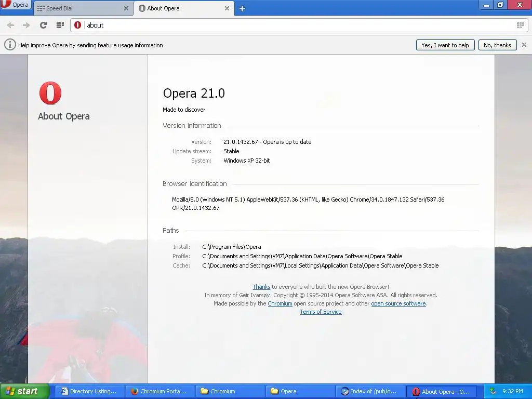
Task: Switch to 'Index of /pub/o...' taskbar window
Action: 371,391
